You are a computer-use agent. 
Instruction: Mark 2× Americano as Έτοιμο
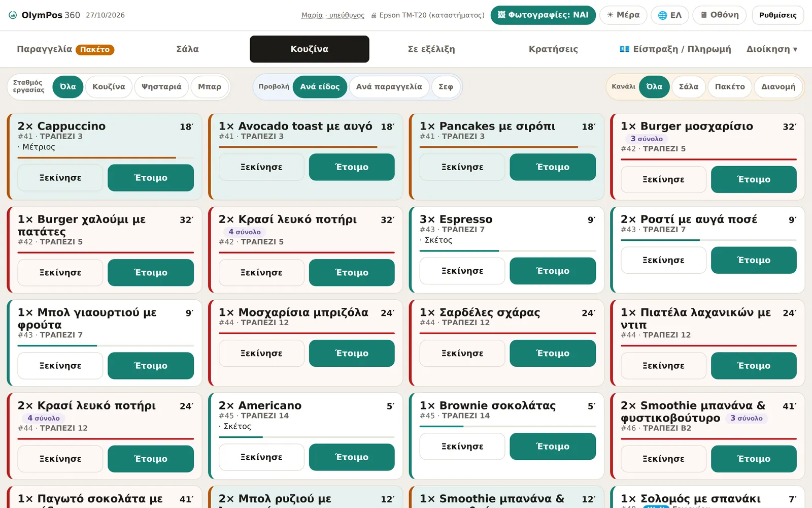click(x=352, y=457)
